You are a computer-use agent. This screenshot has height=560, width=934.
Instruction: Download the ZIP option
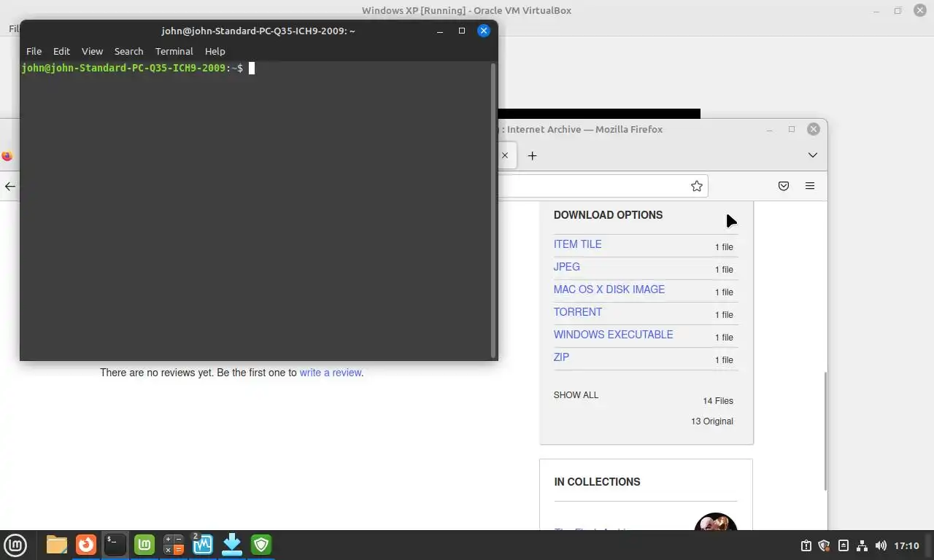561,357
